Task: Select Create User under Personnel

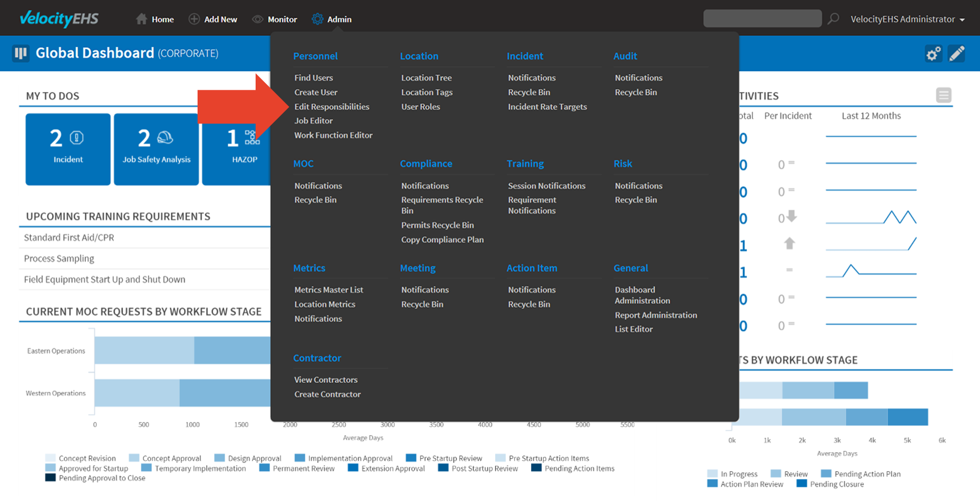Action: (x=316, y=92)
